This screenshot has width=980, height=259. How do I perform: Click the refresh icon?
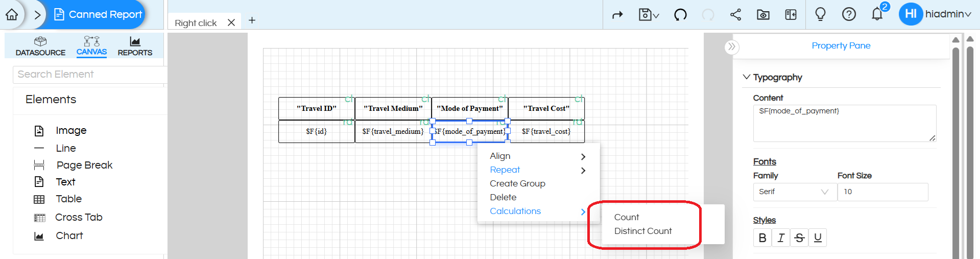click(x=680, y=15)
